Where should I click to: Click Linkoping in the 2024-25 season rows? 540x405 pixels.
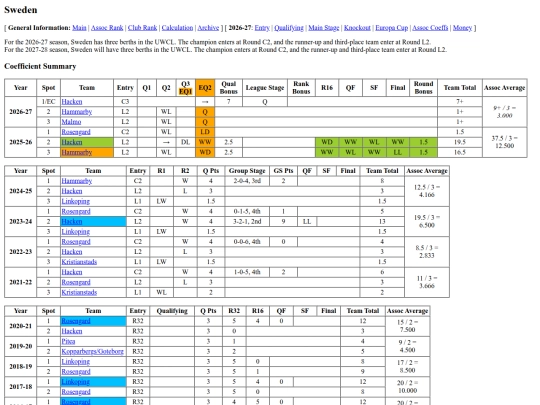[75, 201]
